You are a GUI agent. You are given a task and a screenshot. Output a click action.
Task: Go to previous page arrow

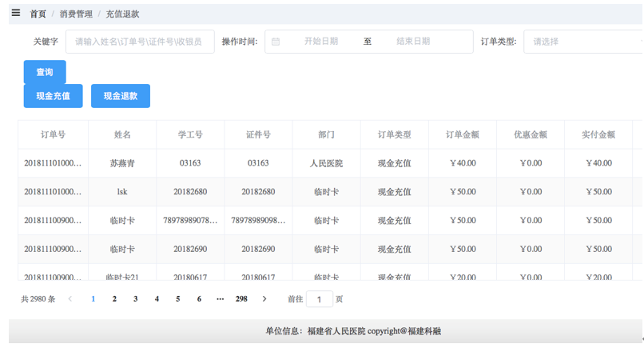point(70,298)
